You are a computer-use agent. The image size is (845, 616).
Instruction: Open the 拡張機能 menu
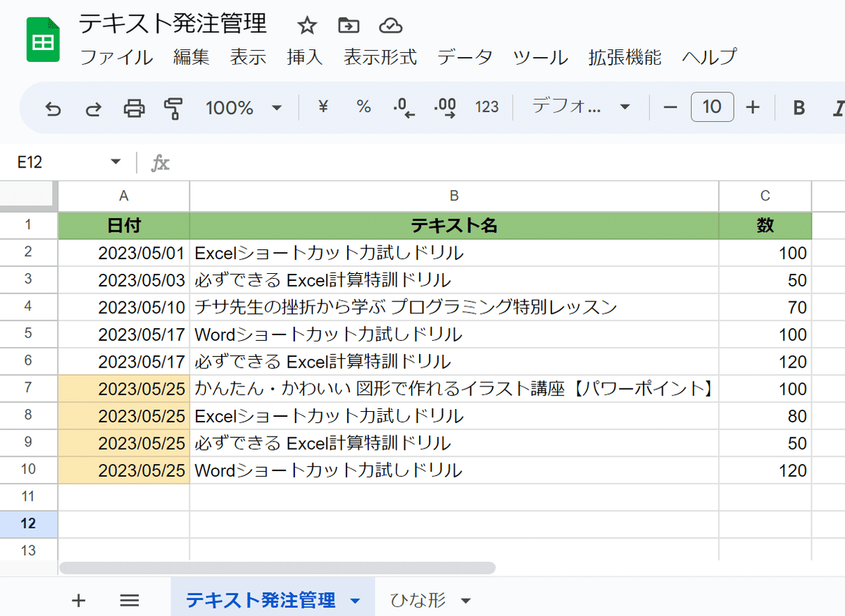625,57
